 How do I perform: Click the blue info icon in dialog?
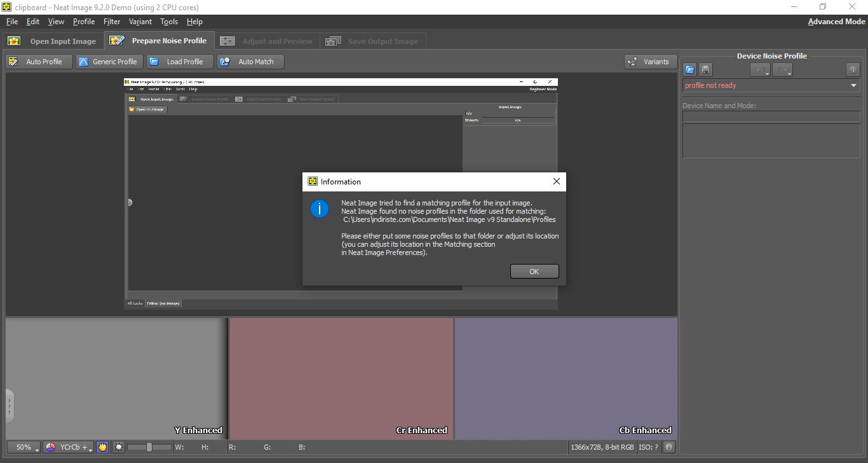tap(320, 208)
